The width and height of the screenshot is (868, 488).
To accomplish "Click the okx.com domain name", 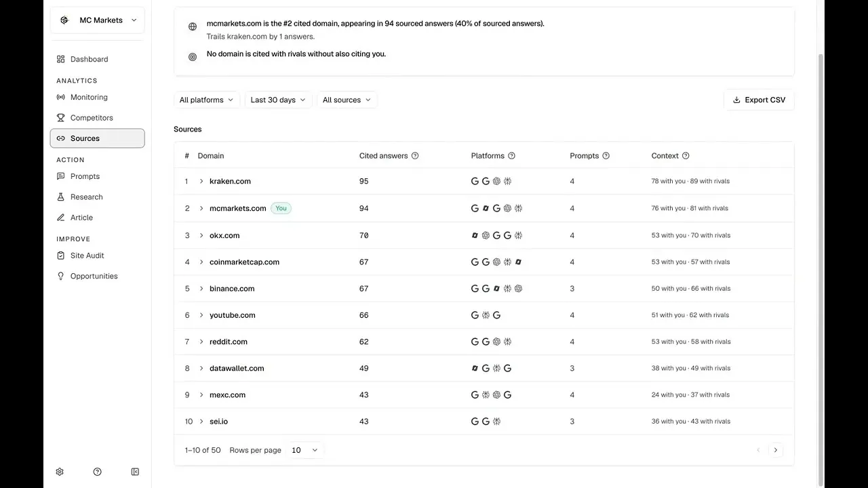I will [224, 236].
